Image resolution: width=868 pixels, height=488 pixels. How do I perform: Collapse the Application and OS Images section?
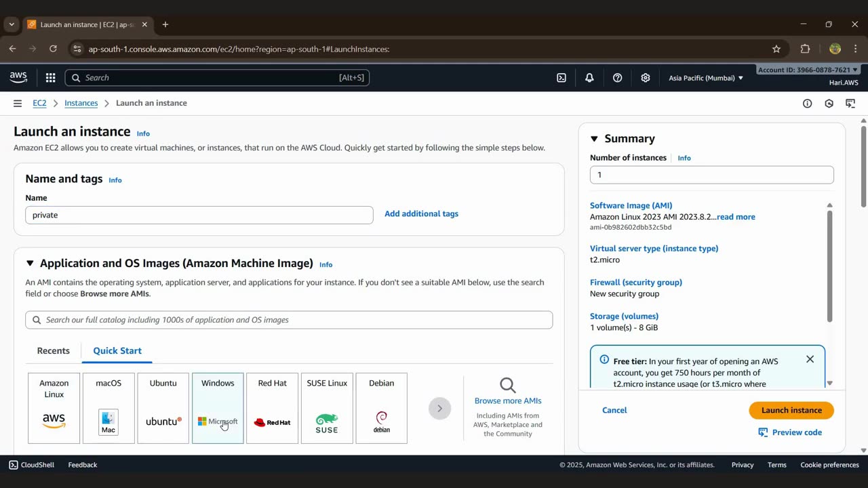click(x=30, y=264)
